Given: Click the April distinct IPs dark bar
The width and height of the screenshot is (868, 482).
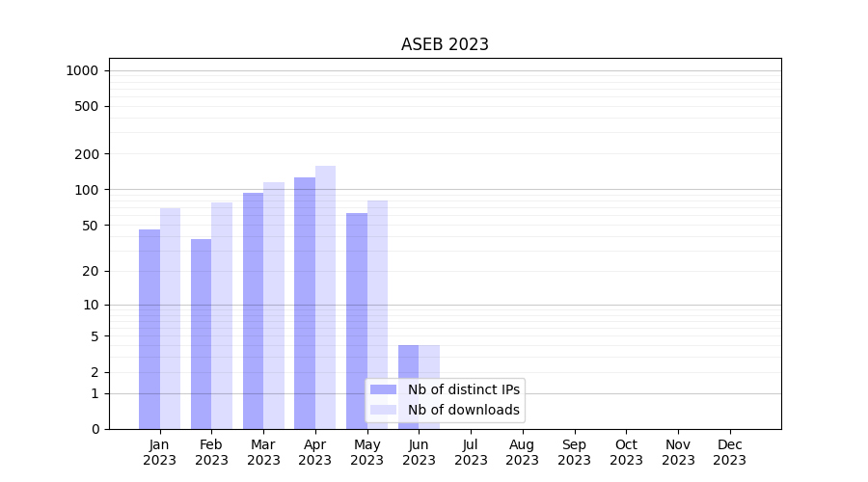Looking at the screenshot, I should pyautogui.click(x=305, y=303).
